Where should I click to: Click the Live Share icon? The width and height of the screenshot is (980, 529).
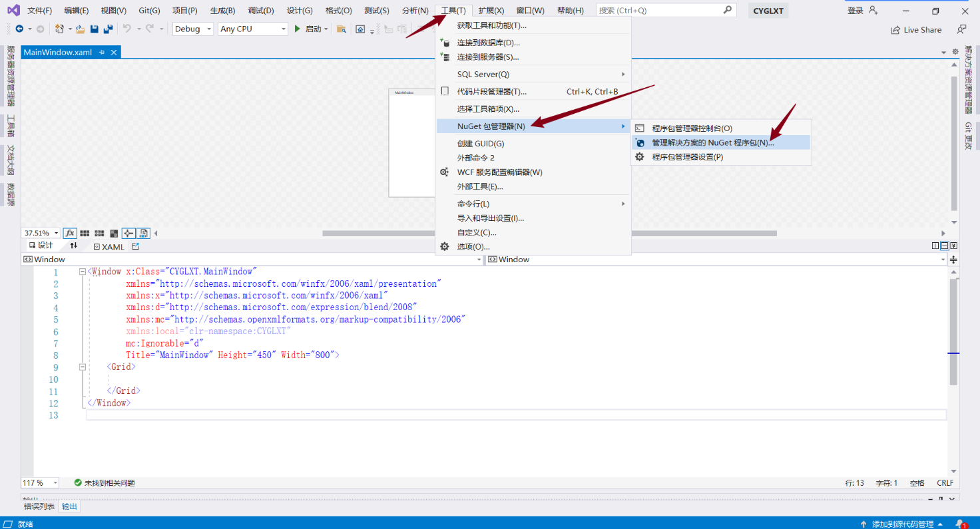tap(895, 30)
